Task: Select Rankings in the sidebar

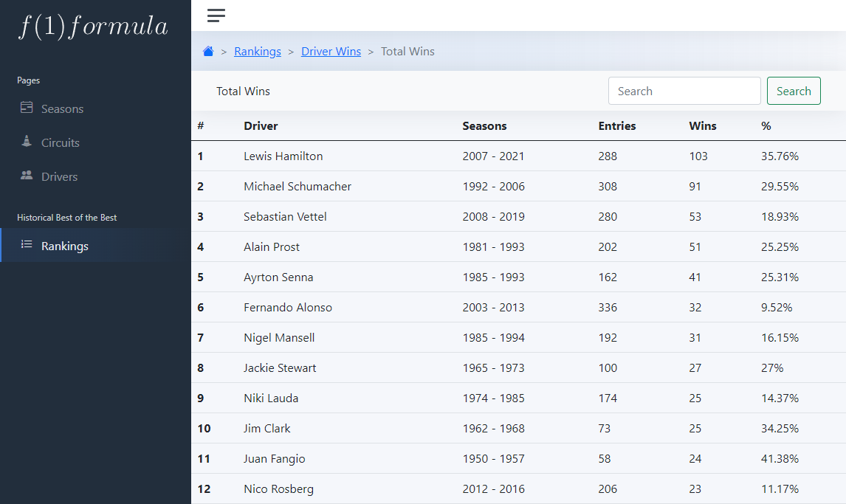Action: pos(64,246)
